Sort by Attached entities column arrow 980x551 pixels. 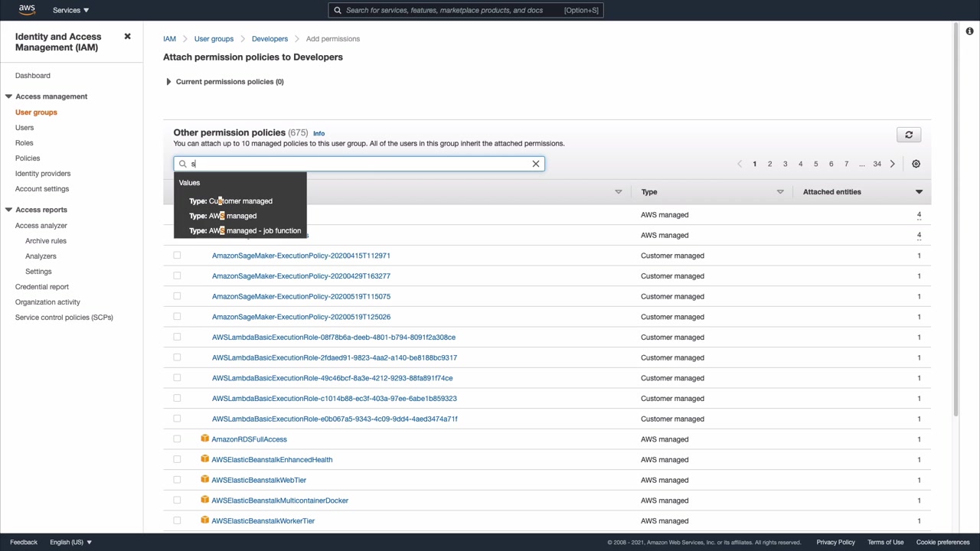coord(919,192)
